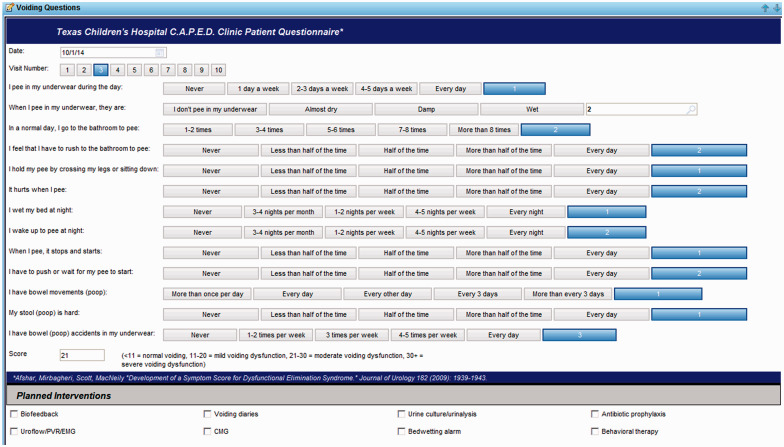Viewport: 784px width, 447px height.
Task: Choose 2-3 days a week option
Action: [x=322, y=88]
